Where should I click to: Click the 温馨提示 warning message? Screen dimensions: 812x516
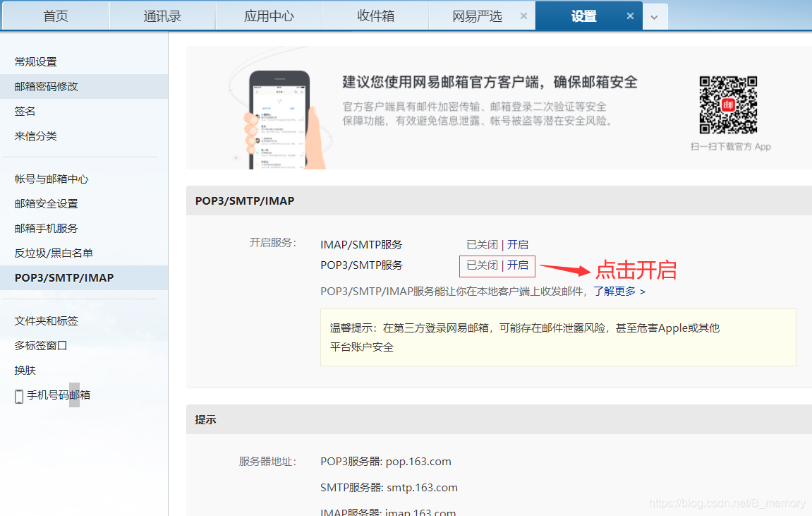558,337
